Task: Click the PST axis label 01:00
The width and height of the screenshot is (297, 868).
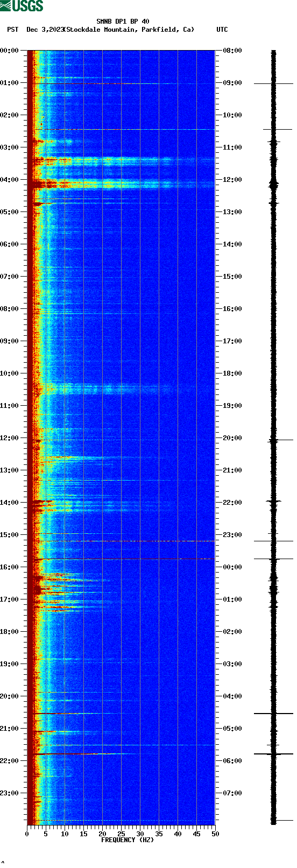Action: (10, 83)
